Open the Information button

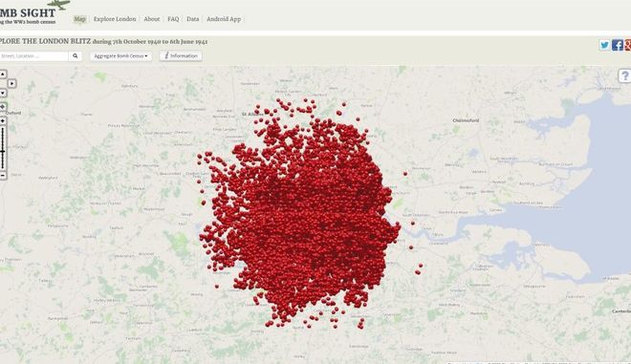click(181, 56)
